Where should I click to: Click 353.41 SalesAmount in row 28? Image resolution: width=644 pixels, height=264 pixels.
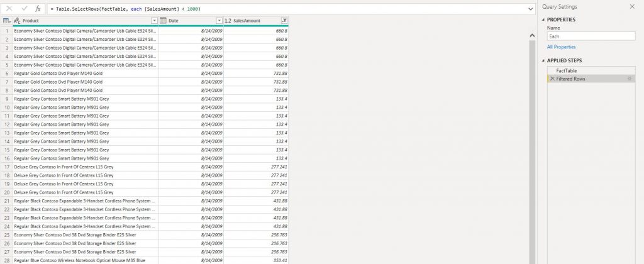[x=257, y=260]
